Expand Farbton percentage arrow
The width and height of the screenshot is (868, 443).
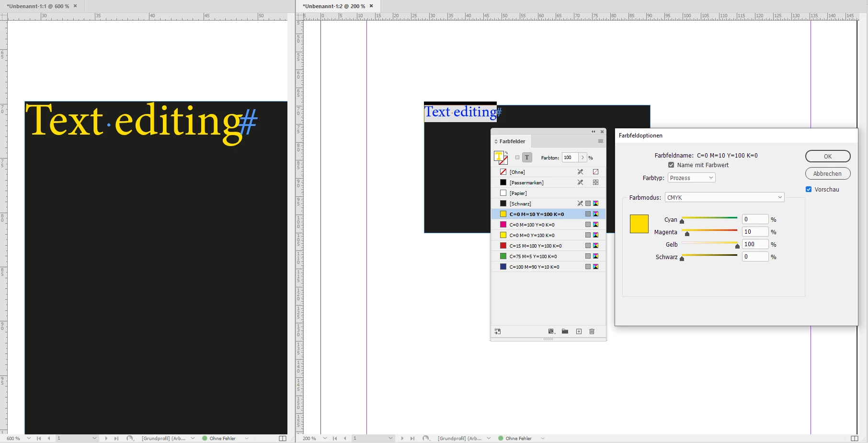pos(582,158)
